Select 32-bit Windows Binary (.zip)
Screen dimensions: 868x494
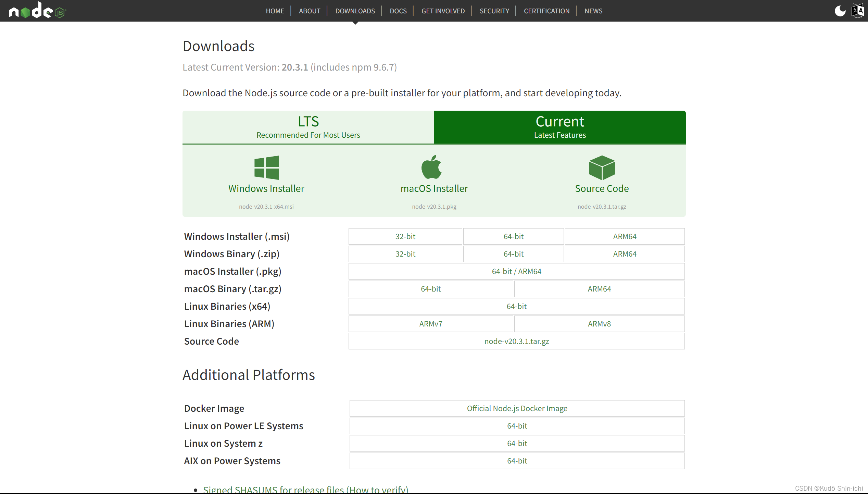pos(405,254)
